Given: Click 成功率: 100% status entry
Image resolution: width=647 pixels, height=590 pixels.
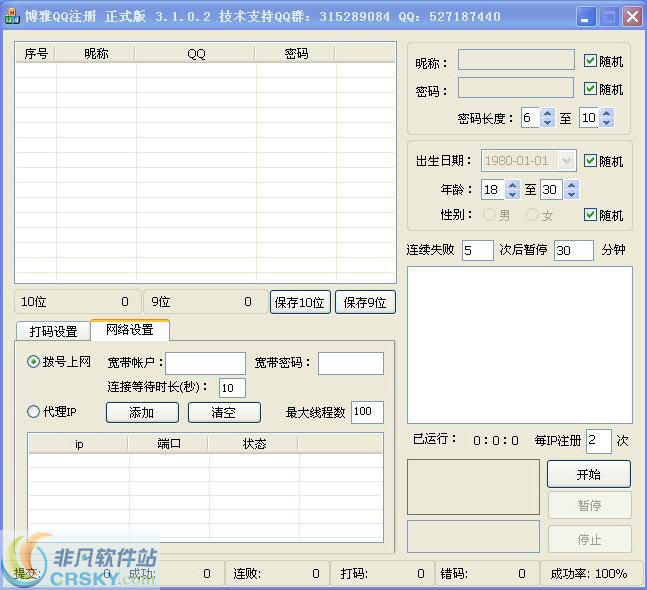Looking at the screenshot, I should (589, 573).
